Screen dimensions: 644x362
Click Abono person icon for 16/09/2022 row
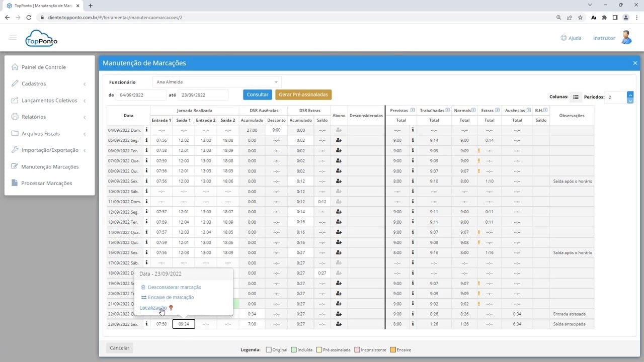click(x=339, y=252)
